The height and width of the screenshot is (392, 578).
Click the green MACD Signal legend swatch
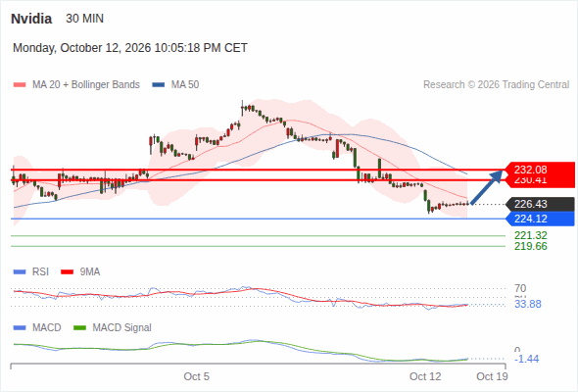[79, 328]
